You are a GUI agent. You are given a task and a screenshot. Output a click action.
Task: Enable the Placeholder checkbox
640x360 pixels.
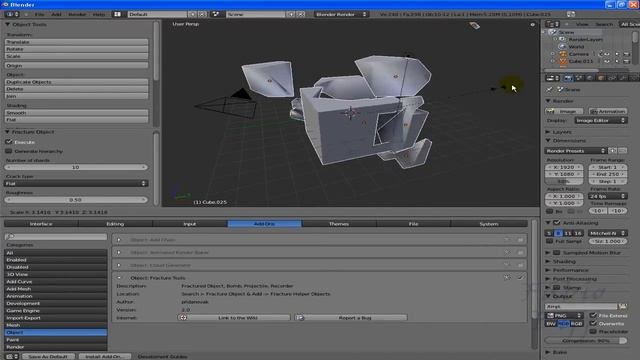pos(593,331)
